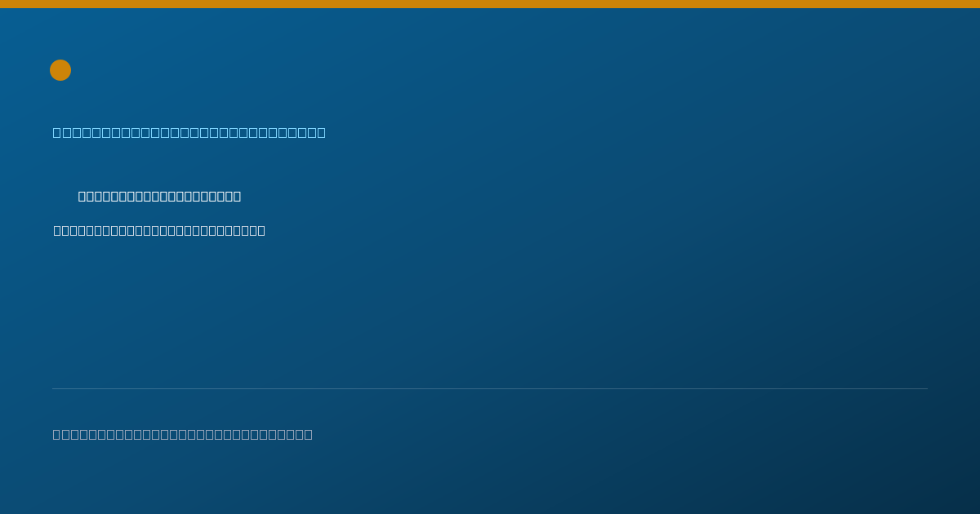This screenshot has height=514, width=980.
Task: Click the orange circle logo
Action: pos(60,70)
